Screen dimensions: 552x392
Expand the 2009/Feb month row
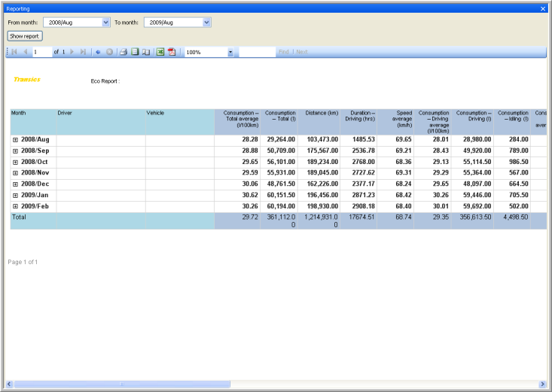click(x=15, y=206)
